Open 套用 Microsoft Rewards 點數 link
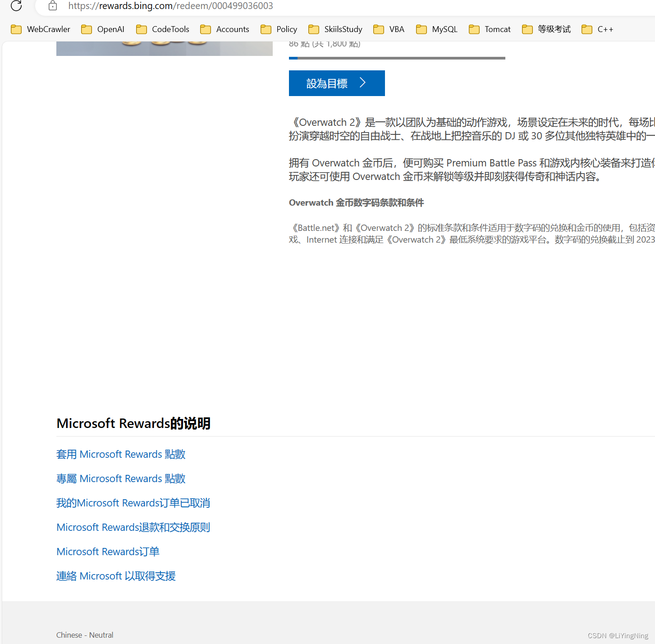 pyautogui.click(x=121, y=454)
